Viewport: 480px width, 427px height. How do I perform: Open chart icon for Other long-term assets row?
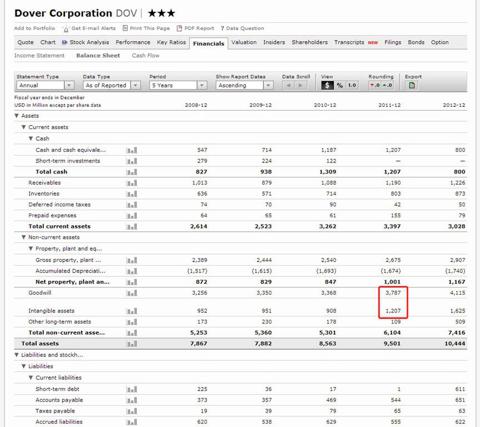pos(132,322)
